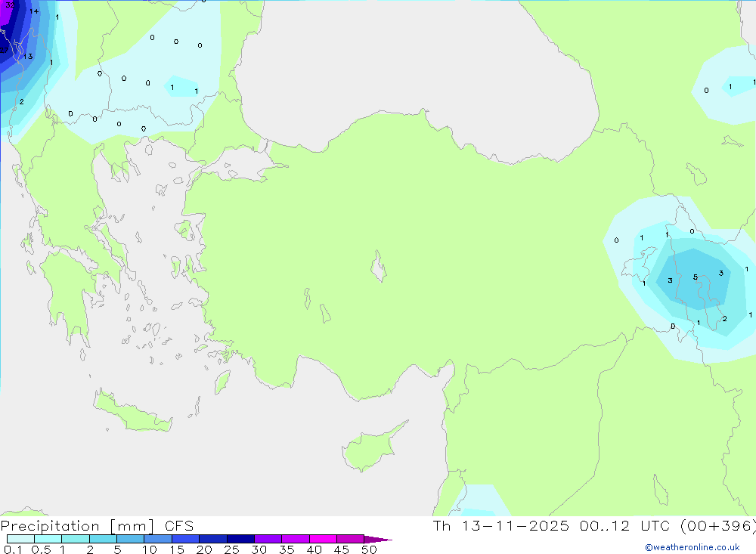Click the '32' precipitation value on map
The image size is (756, 554).
[x=10, y=5]
